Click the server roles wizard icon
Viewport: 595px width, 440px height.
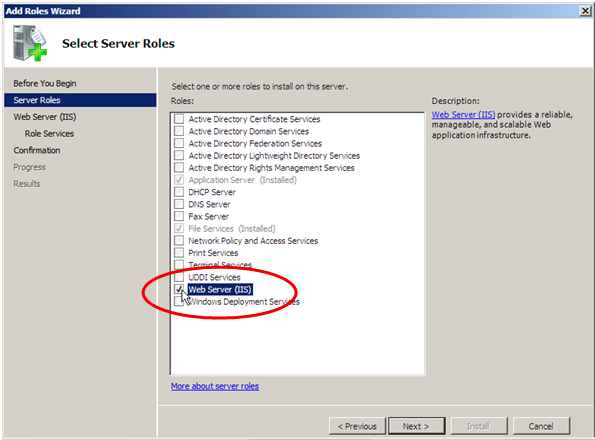pos(30,43)
